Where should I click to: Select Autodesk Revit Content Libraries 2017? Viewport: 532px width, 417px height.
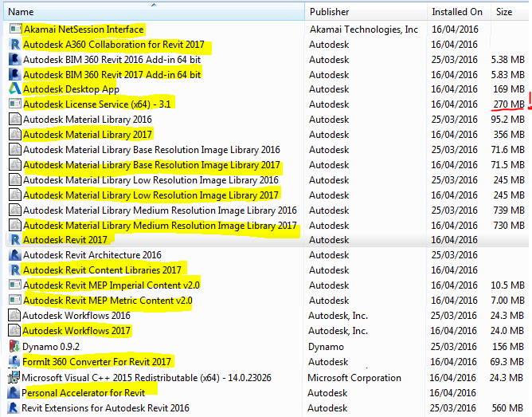(x=102, y=270)
